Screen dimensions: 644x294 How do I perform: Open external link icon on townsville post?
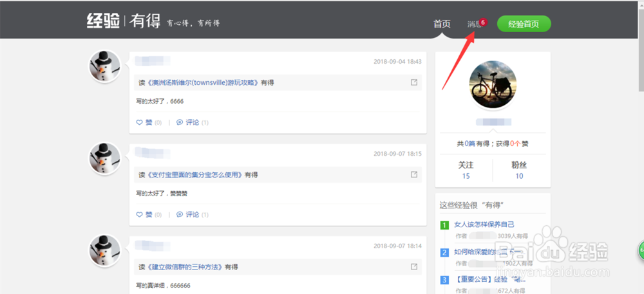[414, 82]
